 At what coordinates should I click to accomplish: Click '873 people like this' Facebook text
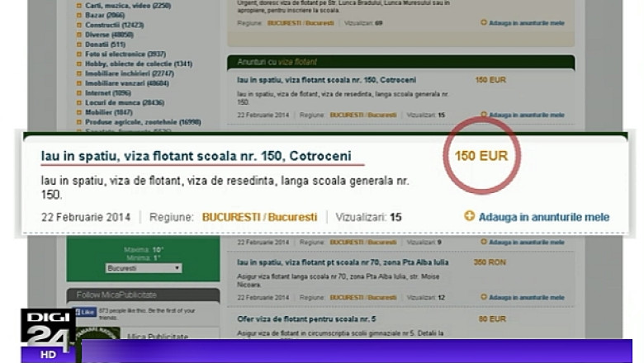click(147, 313)
